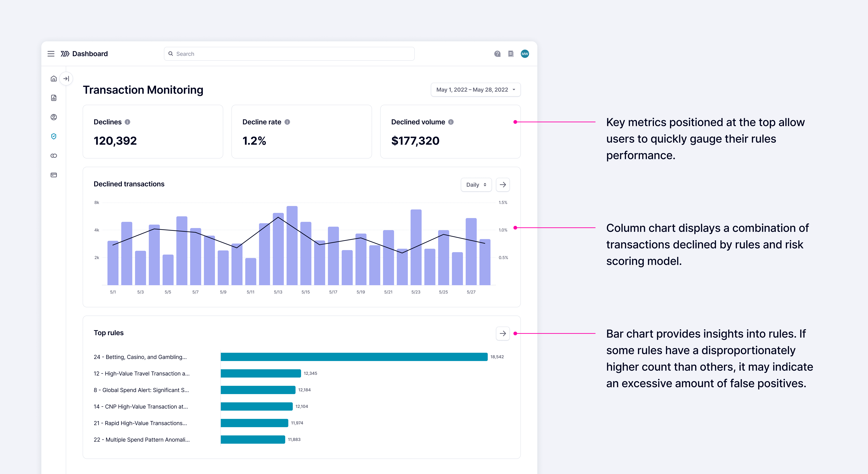
Task: Click the bar with value 12,104
Action: click(x=257, y=406)
